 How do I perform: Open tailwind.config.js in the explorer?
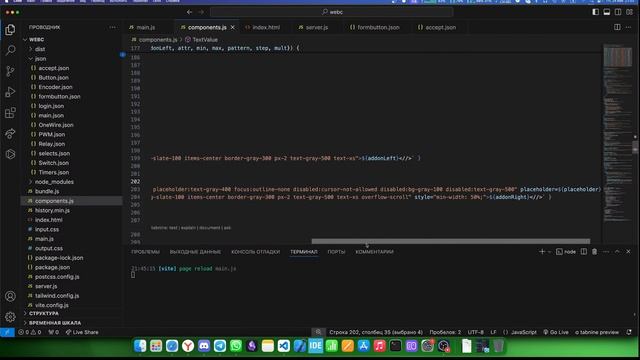click(57, 296)
